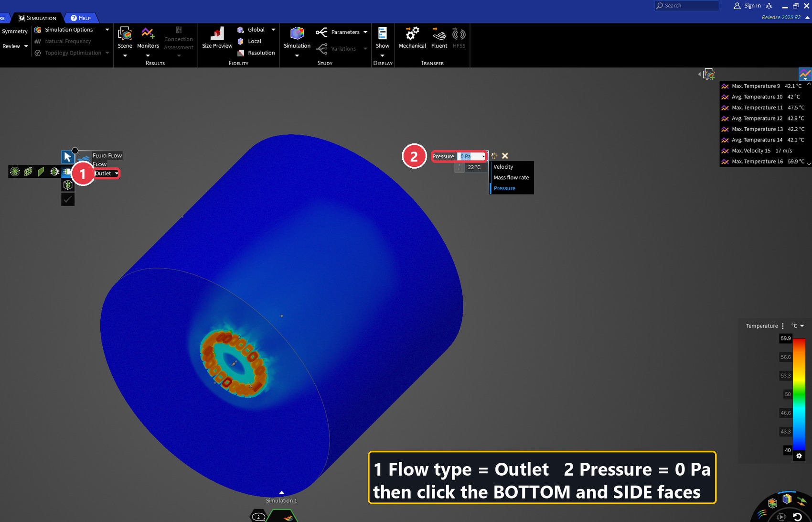Click the temperature legend three-dot menu
This screenshot has width=812, height=522.
coord(782,326)
